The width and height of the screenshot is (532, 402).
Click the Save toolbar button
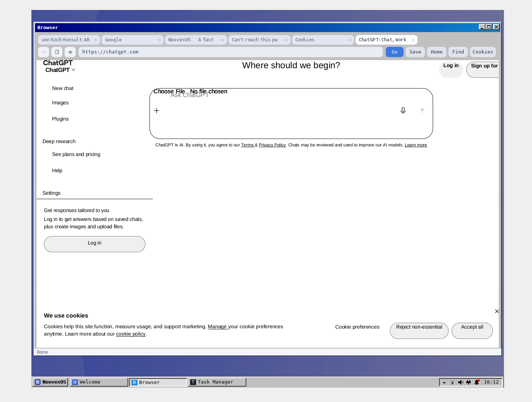point(415,52)
